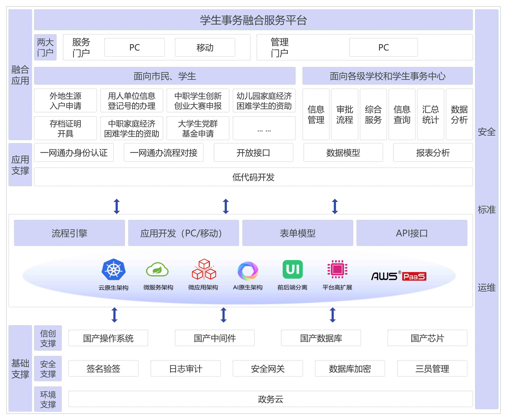Click the double arrow above 流程引擎

[117, 206]
